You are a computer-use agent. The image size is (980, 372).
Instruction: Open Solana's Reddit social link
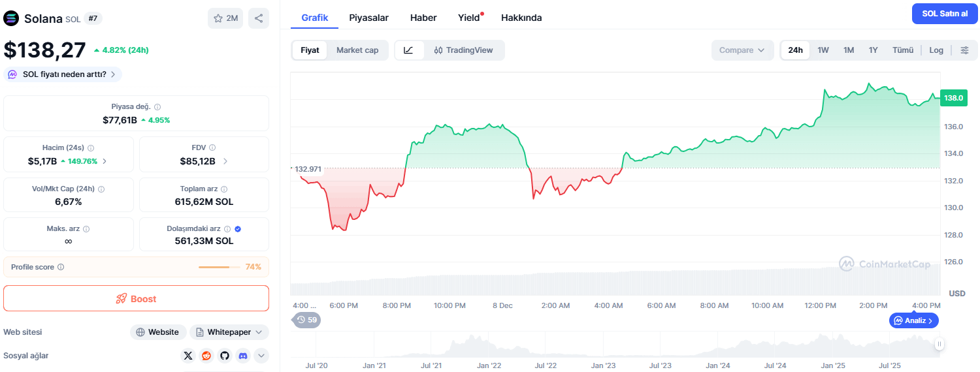(x=206, y=356)
